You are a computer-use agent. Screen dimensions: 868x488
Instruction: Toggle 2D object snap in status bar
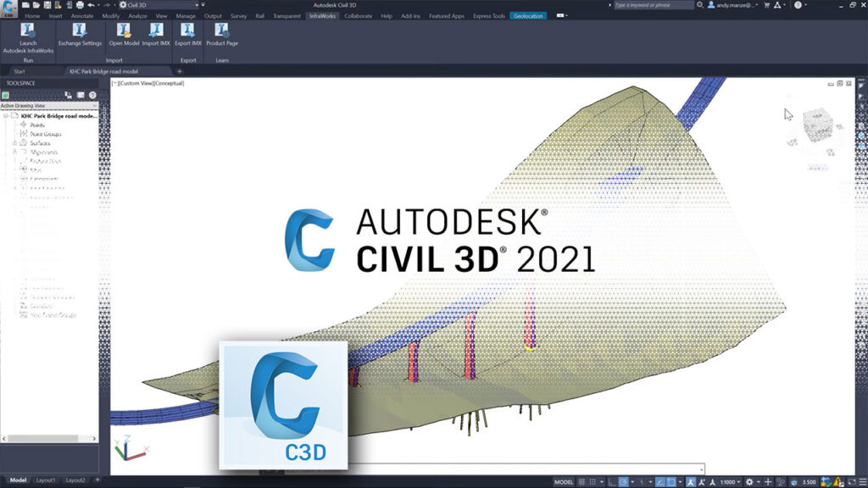[671, 482]
